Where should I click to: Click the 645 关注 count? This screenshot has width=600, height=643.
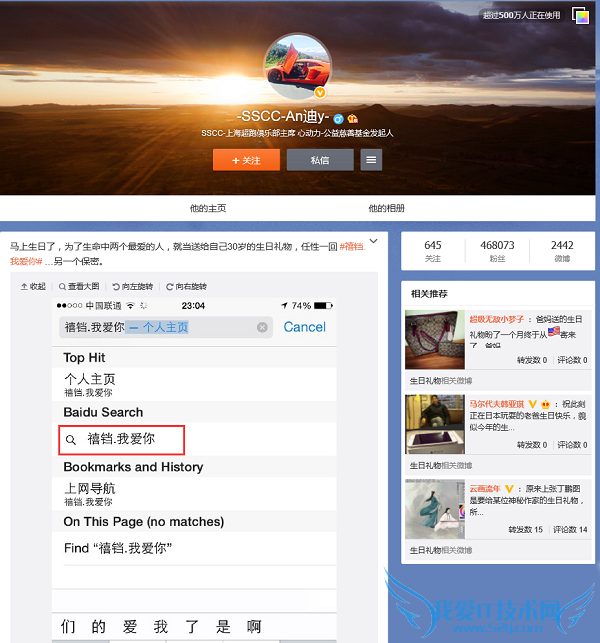click(433, 251)
